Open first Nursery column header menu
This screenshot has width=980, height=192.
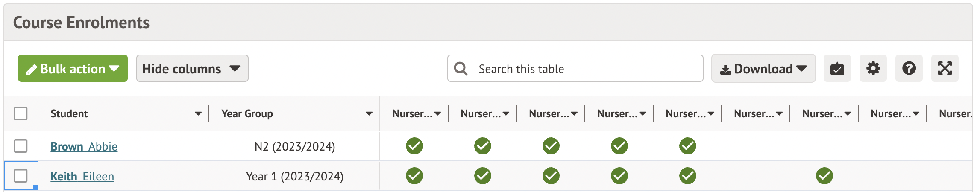(x=437, y=113)
